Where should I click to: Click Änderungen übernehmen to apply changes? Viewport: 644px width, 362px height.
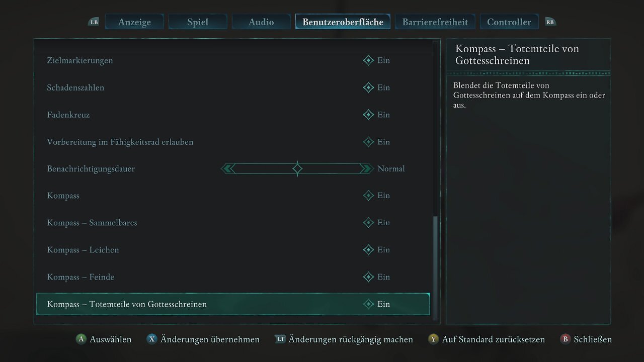210,339
